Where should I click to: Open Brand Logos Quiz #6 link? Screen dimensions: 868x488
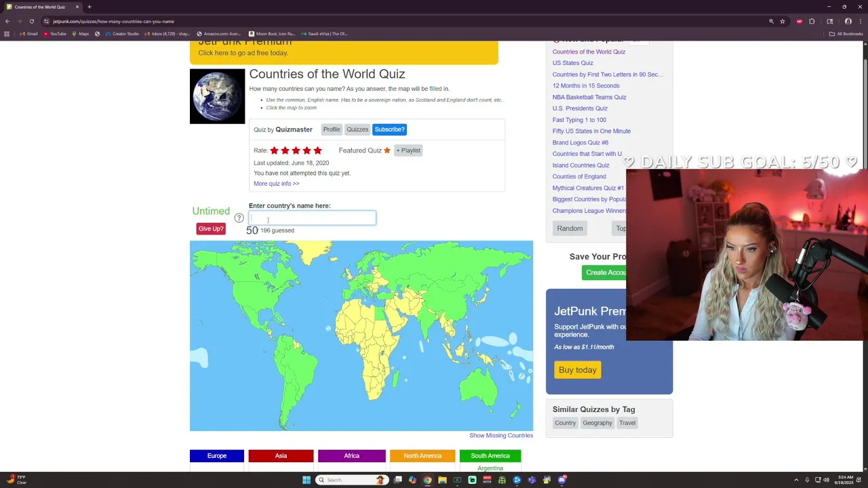point(580,142)
